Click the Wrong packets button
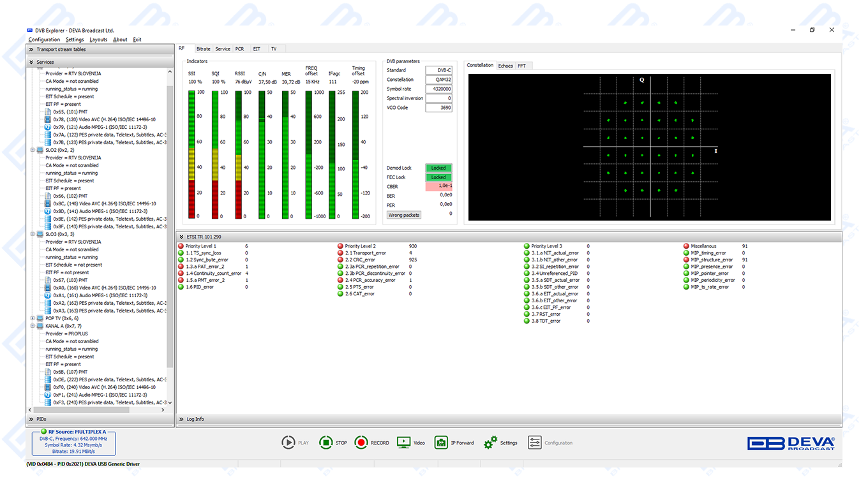 (404, 215)
